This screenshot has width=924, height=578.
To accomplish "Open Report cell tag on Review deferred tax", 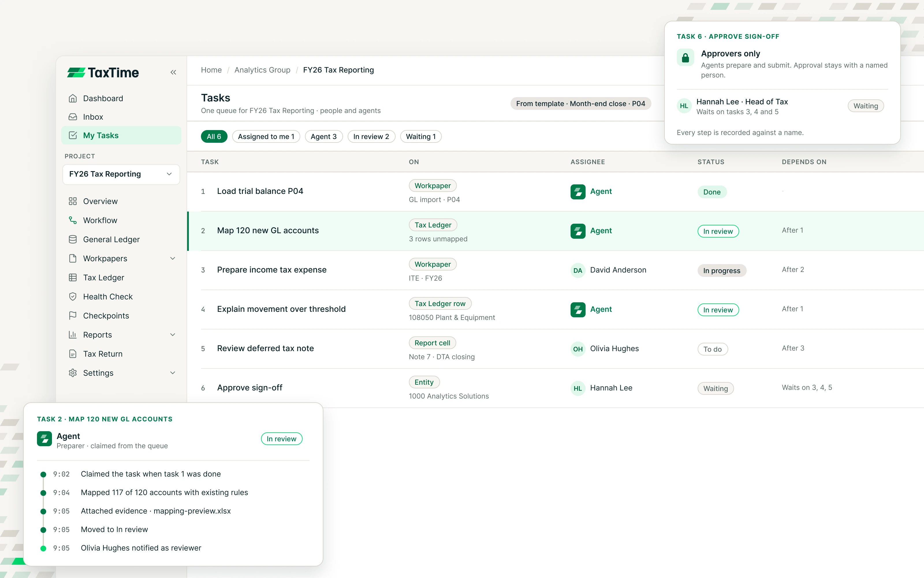I will pos(432,343).
